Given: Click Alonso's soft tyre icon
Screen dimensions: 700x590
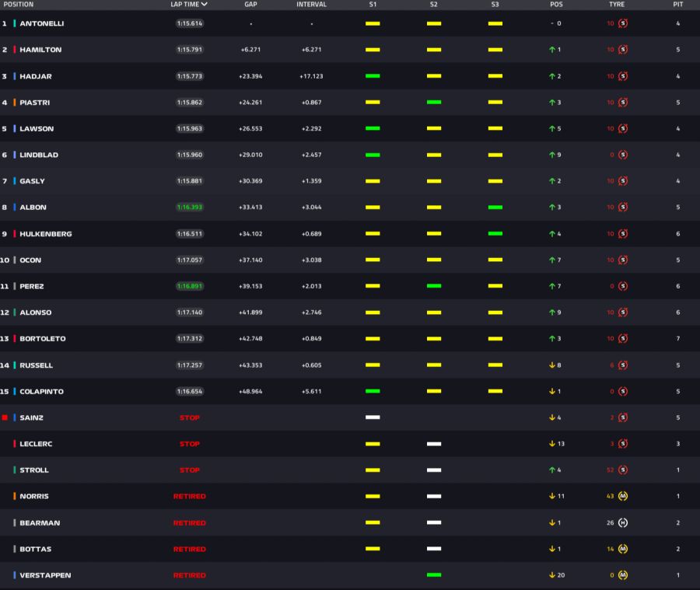Looking at the screenshot, I should click(623, 312).
